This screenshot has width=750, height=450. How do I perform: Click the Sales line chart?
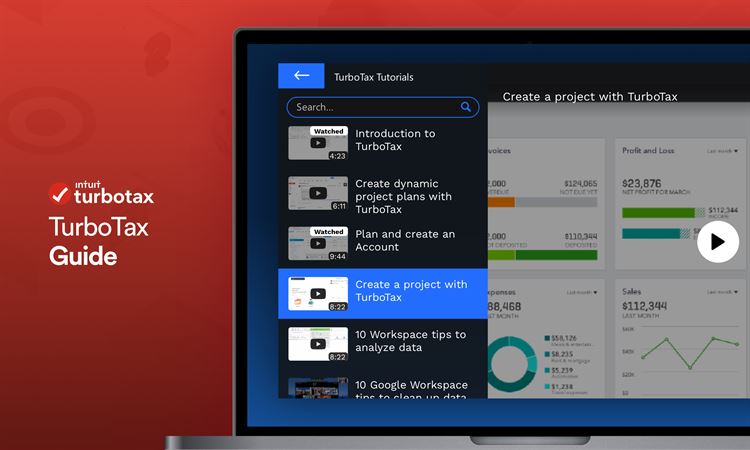pos(690,353)
